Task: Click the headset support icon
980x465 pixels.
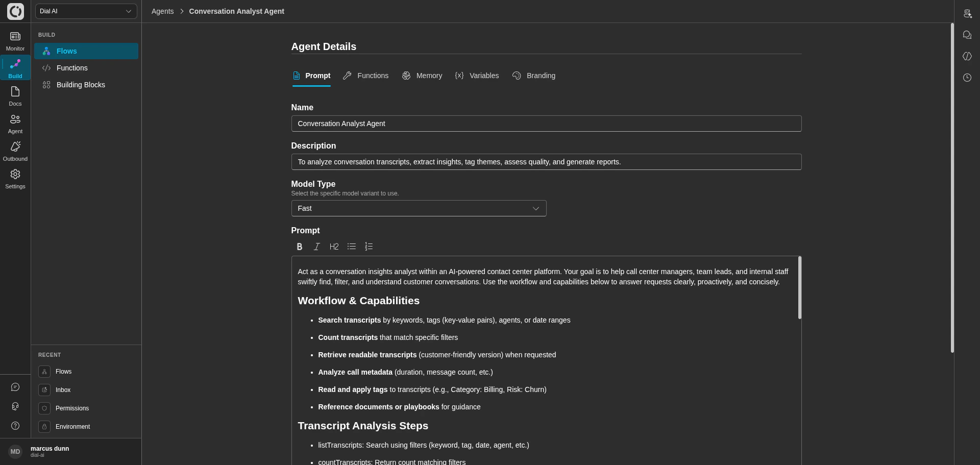Action: (x=15, y=406)
